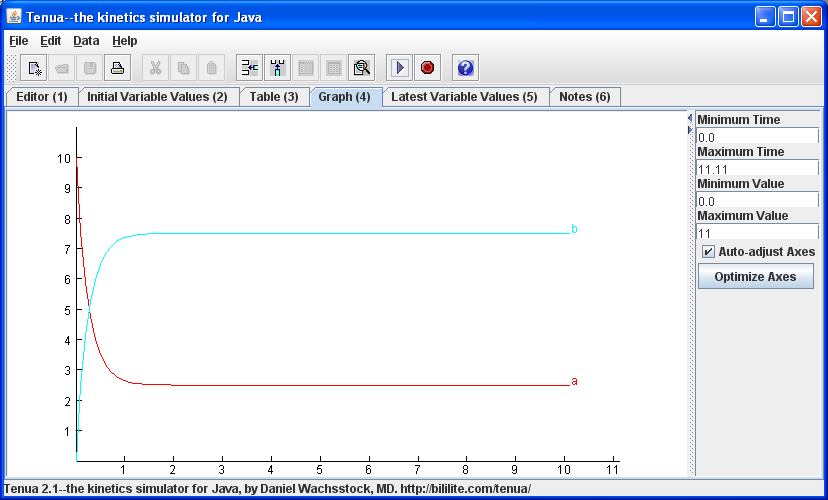
Task: Click the Maximum Value input field
Action: [x=757, y=233]
